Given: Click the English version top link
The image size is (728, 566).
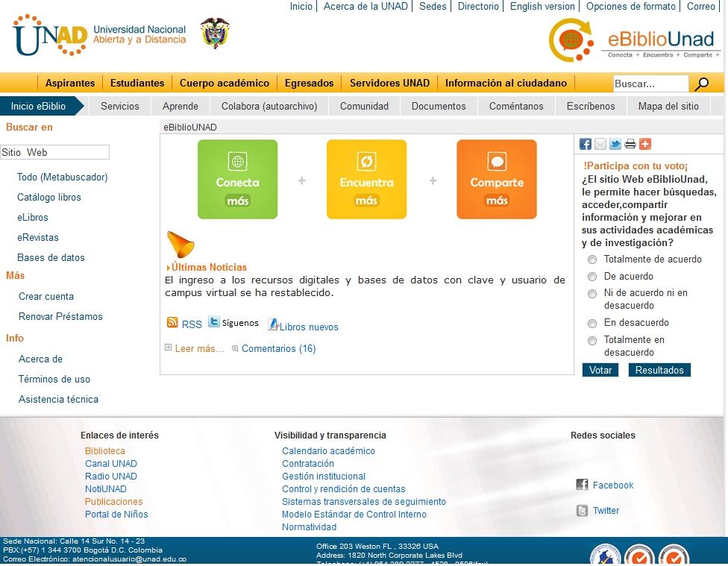Looking at the screenshot, I should [542, 6].
